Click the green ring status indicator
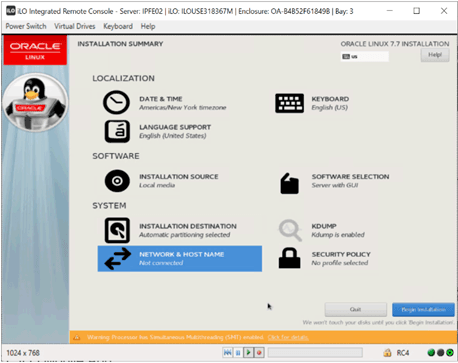This screenshot has width=458, height=363. 450,352
